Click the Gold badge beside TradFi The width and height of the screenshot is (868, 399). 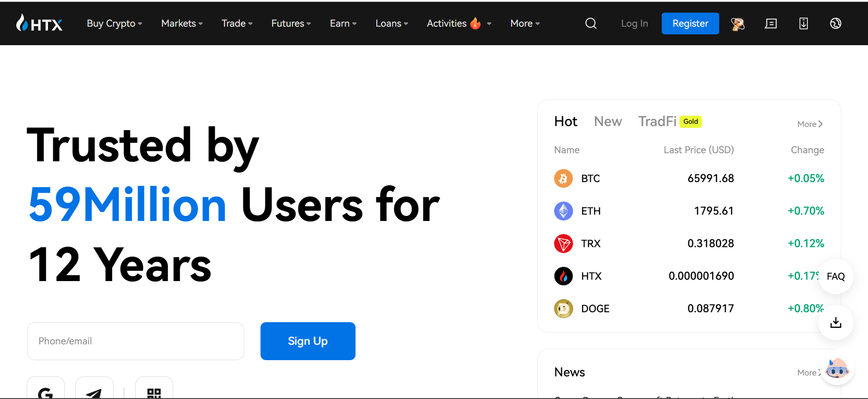(x=691, y=122)
